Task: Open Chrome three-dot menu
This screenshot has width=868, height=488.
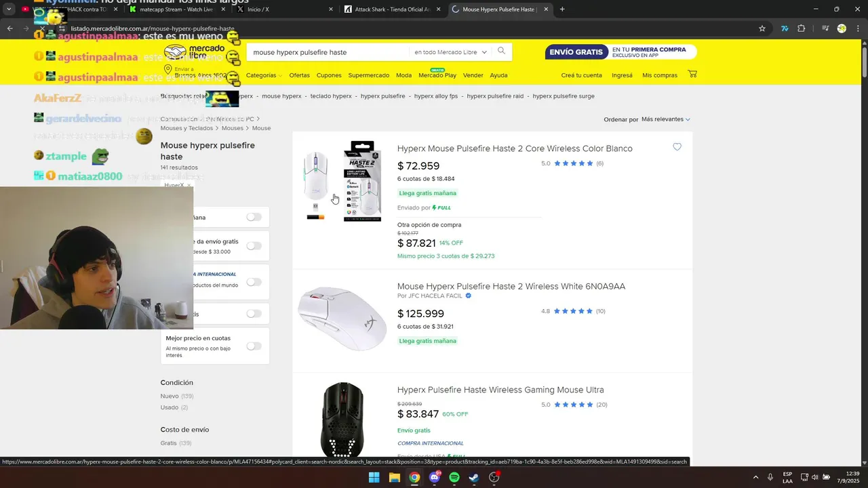Action: coord(858,28)
